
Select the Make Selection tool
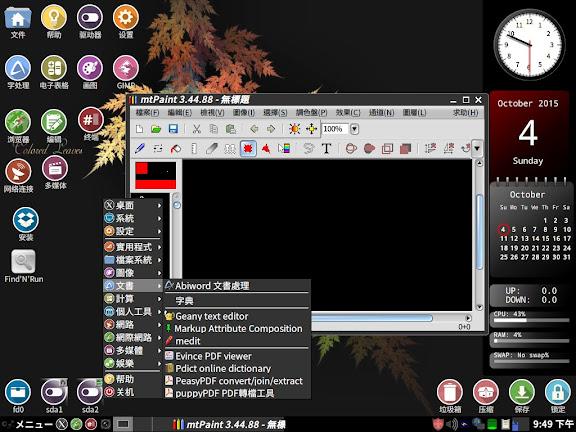[248, 148]
